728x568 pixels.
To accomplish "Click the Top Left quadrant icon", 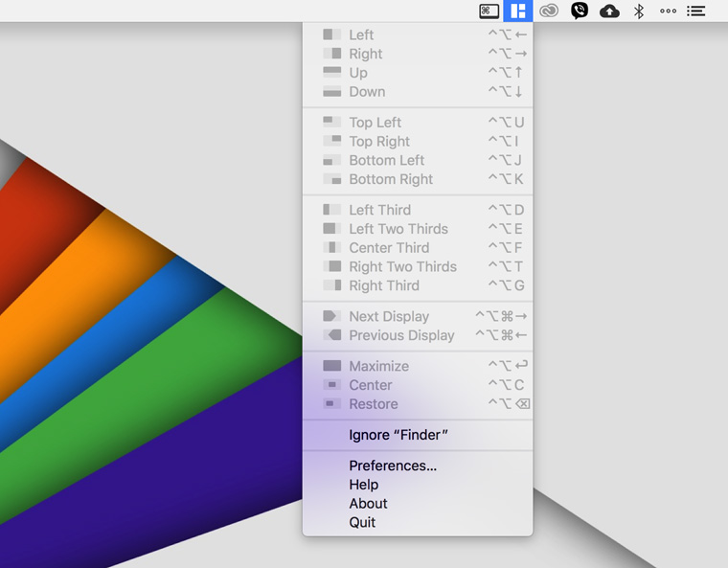I will pos(332,122).
